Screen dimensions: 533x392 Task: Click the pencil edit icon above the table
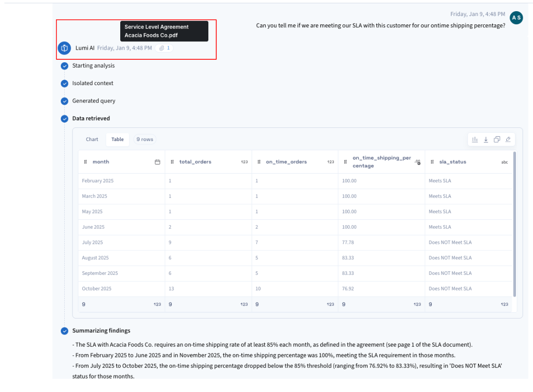click(x=508, y=140)
